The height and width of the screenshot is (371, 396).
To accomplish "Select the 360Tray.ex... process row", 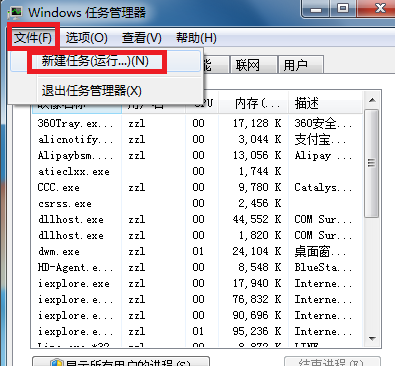I will pyautogui.click(x=197, y=123).
